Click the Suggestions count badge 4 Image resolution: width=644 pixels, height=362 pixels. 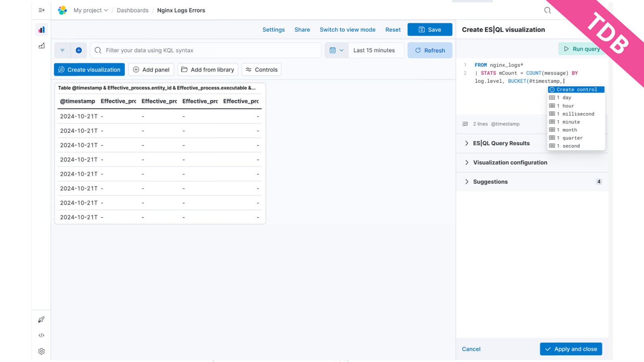coord(599,182)
